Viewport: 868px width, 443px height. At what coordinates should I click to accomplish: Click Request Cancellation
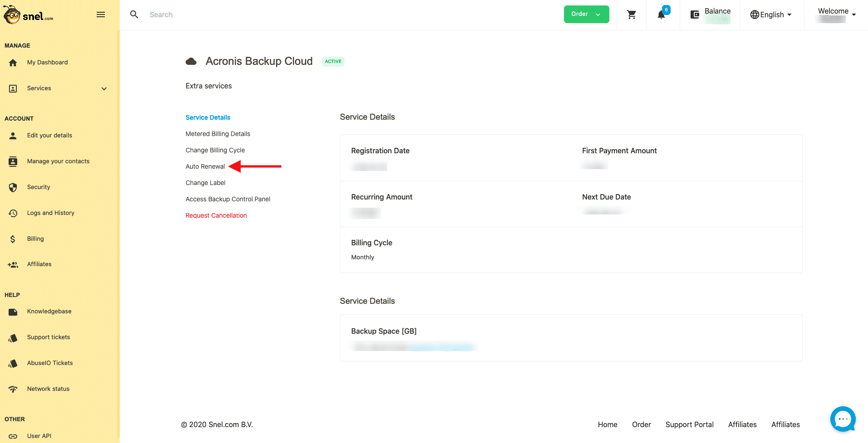point(216,215)
